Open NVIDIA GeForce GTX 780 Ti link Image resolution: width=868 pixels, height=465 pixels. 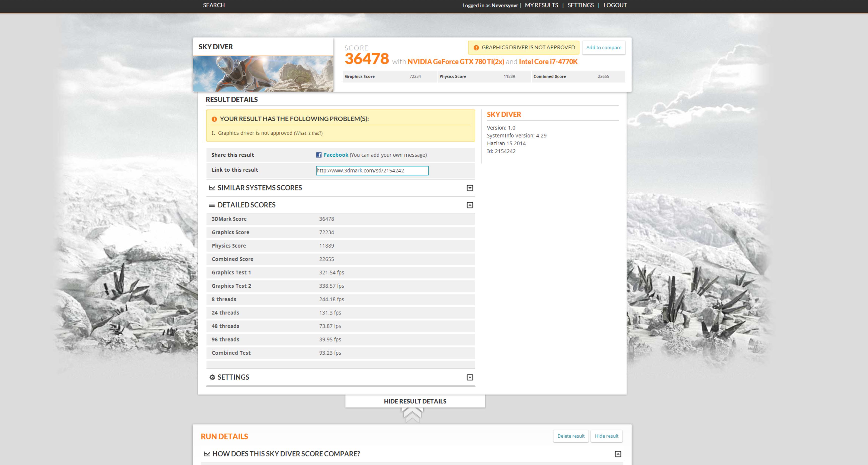(x=455, y=62)
